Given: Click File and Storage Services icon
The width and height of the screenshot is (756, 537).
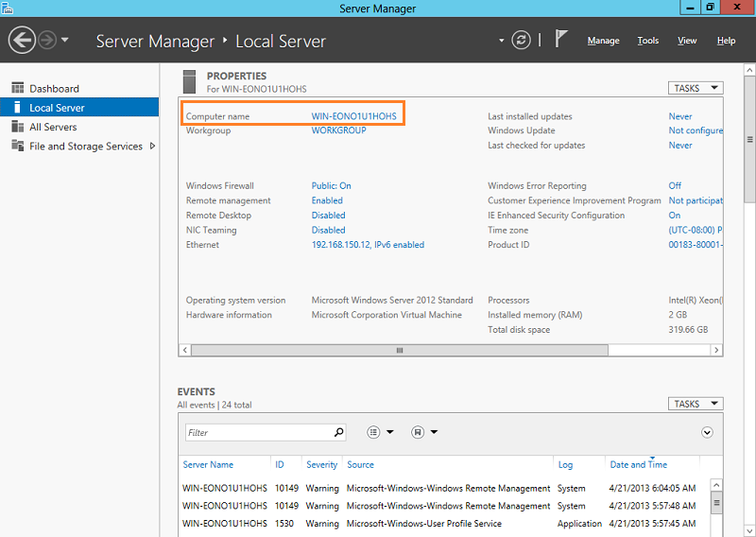Looking at the screenshot, I should pos(17,146).
